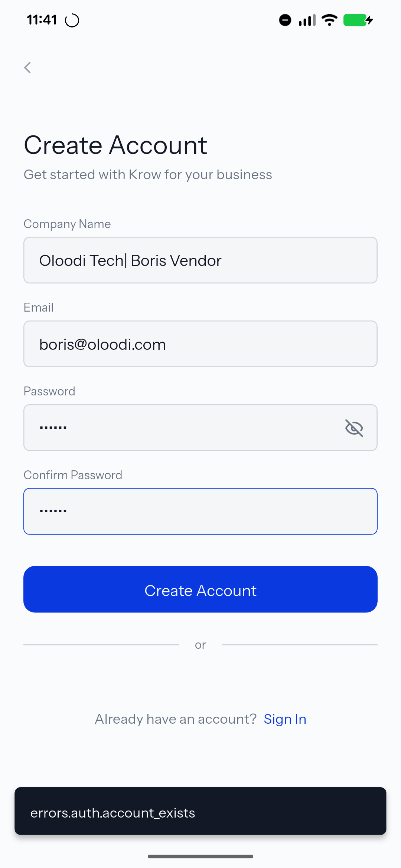Focus the Email field with boris@oloodi.com

coord(200,344)
